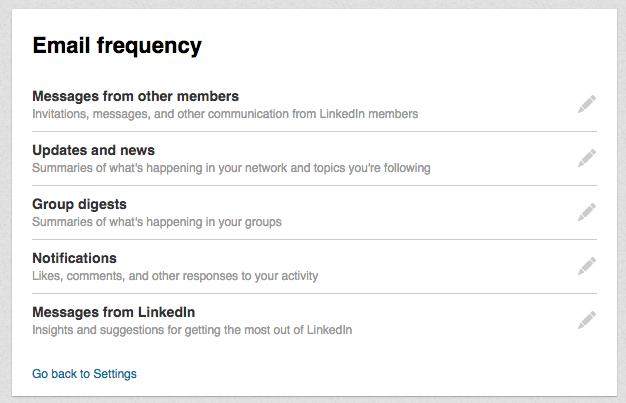The height and width of the screenshot is (403, 626).
Task: Go back to Settings link
Action: coord(84,374)
